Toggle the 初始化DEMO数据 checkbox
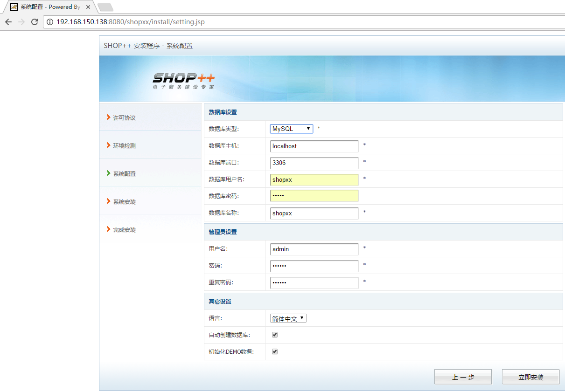Image resolution: width=565 pixels, height=392 pixels. (x=275, y=351)
